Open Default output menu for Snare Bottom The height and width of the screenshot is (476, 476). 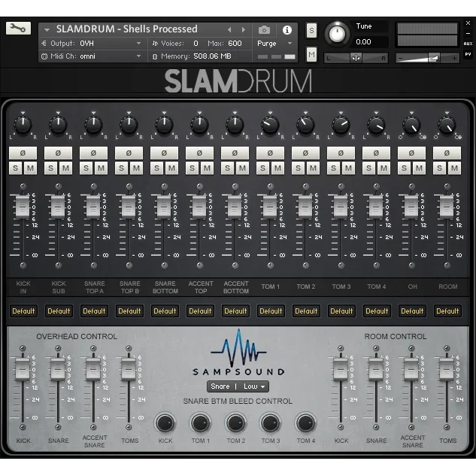pos(165,311)
